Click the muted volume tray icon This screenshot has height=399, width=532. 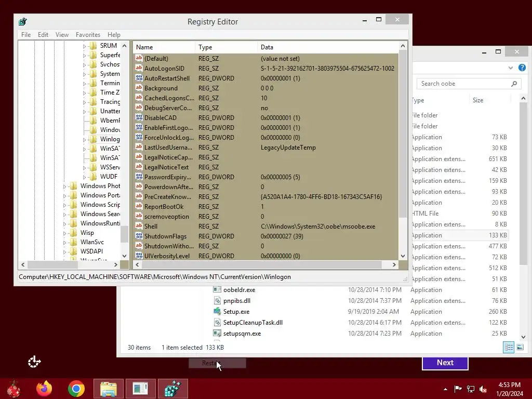pyautogui.click(x=483, y=389)
